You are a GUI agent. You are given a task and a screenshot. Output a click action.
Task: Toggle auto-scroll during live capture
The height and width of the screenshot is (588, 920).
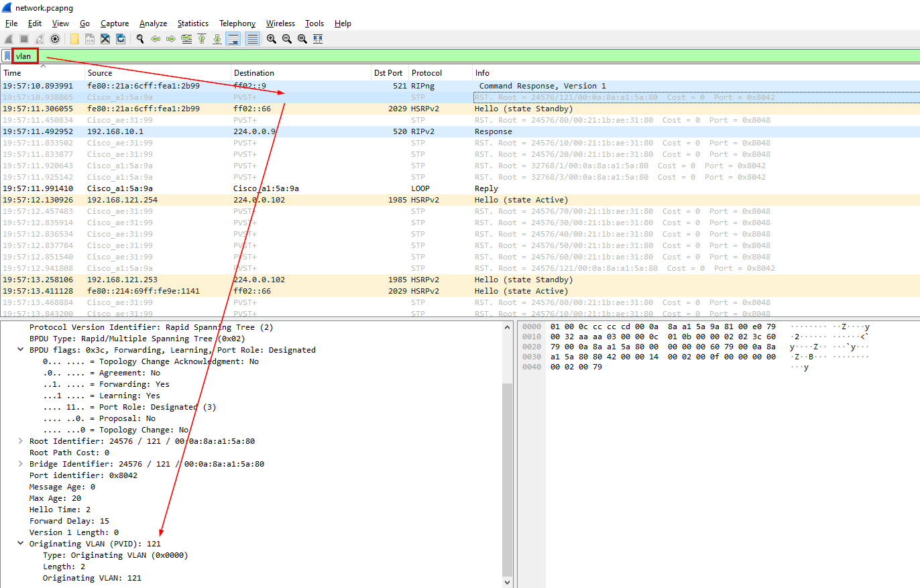click(x=233, y=39)
